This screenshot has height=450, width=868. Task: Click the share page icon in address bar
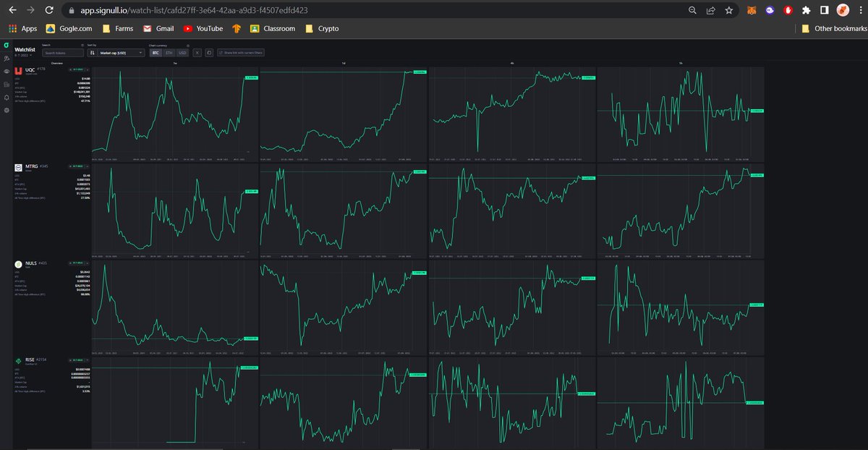pos(710,10)
